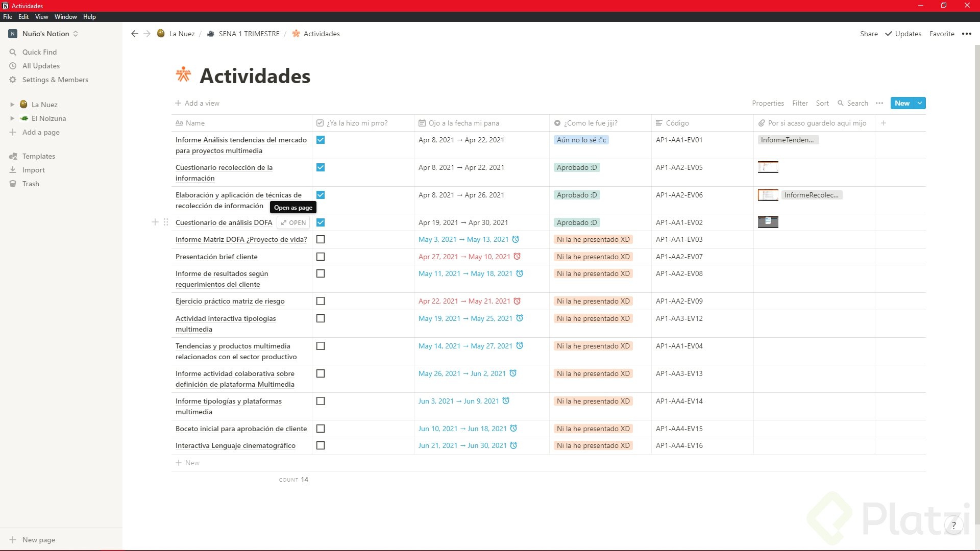980x551 pixels.
Task: Open Quick Find search icon
Action: pos(13,52)
